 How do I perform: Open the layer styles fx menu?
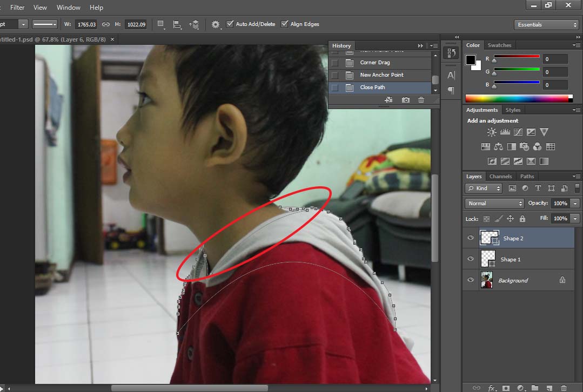[492, 388]
